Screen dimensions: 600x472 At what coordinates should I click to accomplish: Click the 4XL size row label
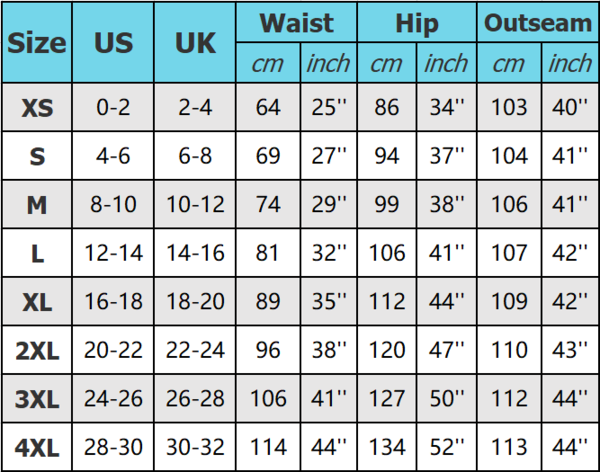[37, 449]
